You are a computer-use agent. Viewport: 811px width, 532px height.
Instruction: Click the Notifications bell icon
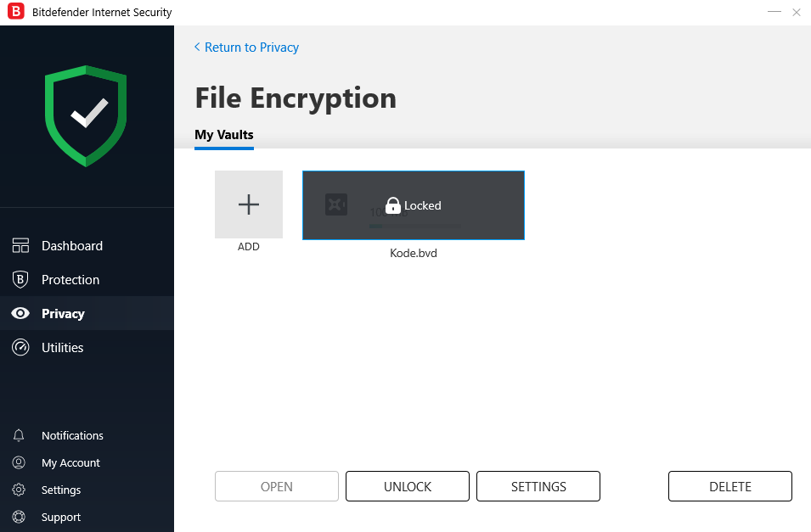[19, 435]
